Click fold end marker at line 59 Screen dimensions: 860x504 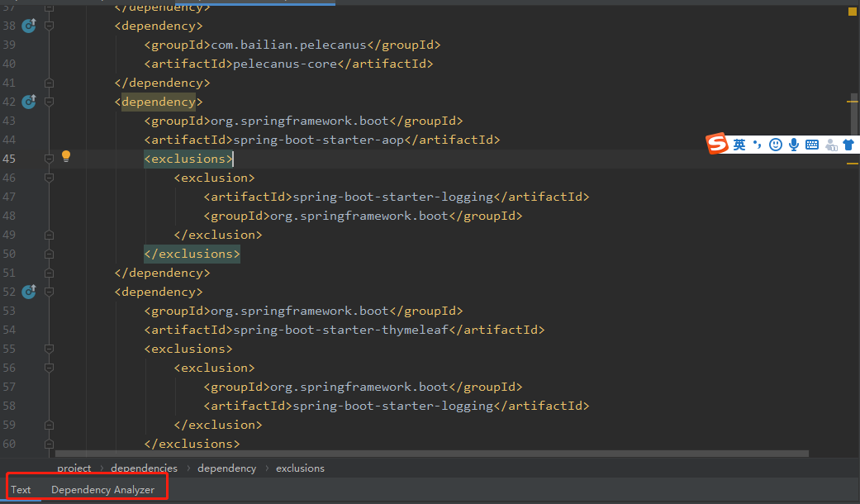(x=49, y=425)
